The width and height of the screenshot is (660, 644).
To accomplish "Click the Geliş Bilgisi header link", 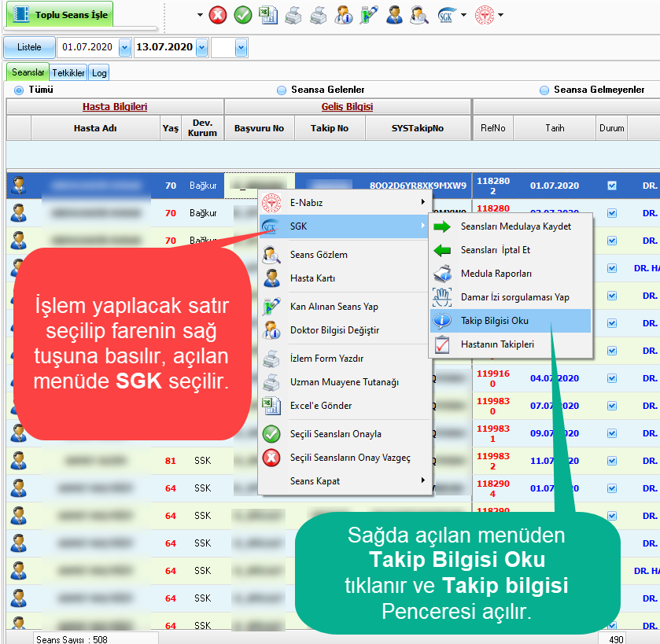I will point(347,107).
